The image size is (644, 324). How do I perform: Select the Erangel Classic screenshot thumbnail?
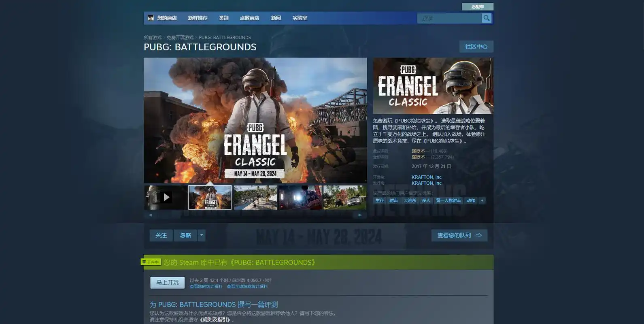(x=210, y=197)
